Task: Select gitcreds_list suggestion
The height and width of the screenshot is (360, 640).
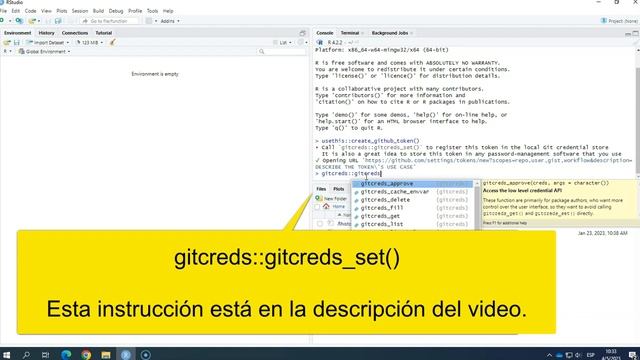Action: coord(412,224)
